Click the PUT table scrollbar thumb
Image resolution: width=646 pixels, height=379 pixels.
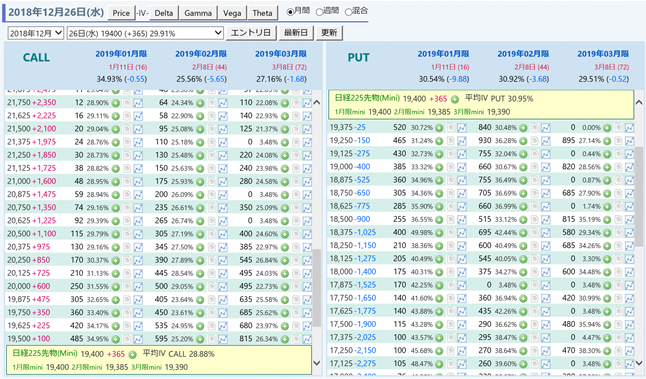[639, 197]
